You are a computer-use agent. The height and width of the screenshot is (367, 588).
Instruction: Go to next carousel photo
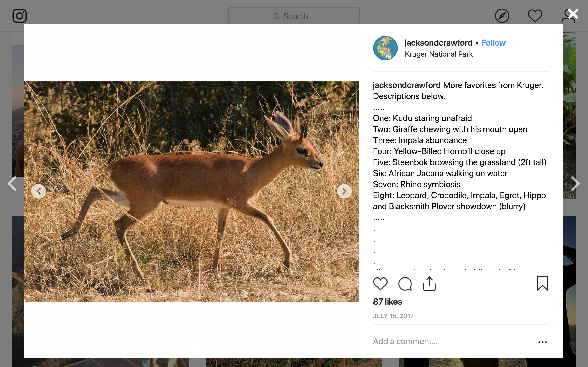click(344, 191)
